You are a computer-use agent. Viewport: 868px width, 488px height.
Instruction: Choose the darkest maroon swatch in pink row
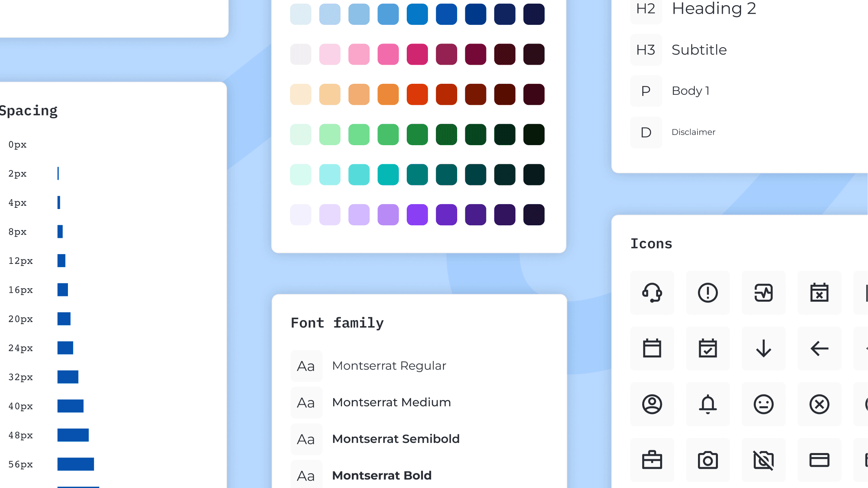tap(534, 54)
